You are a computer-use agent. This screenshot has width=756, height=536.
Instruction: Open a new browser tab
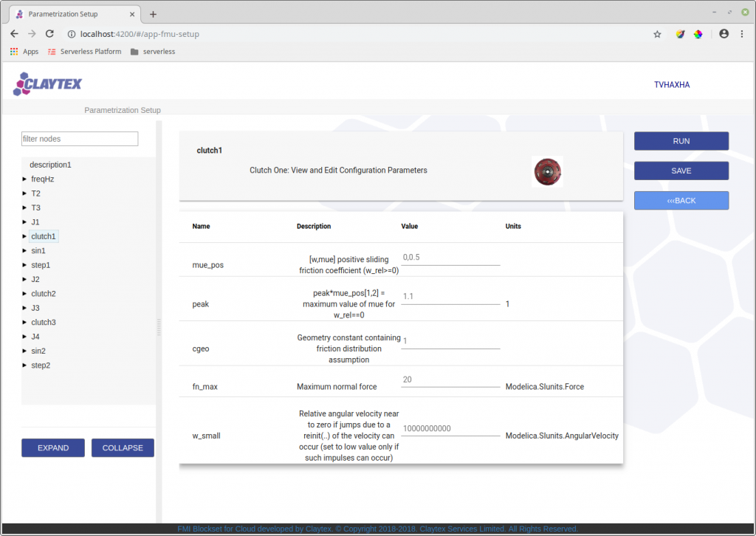pos(153,15)
